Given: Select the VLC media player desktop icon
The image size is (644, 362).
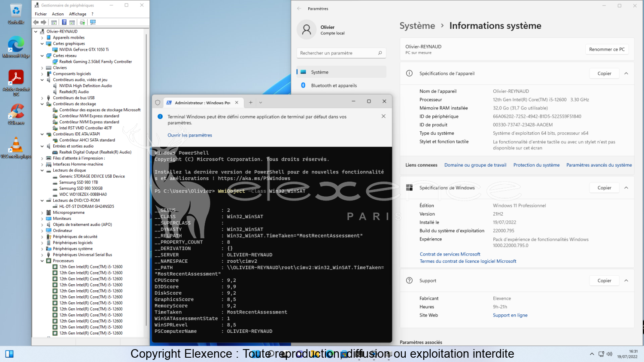Looking at the screenshot, I should [x=16, y=148].
